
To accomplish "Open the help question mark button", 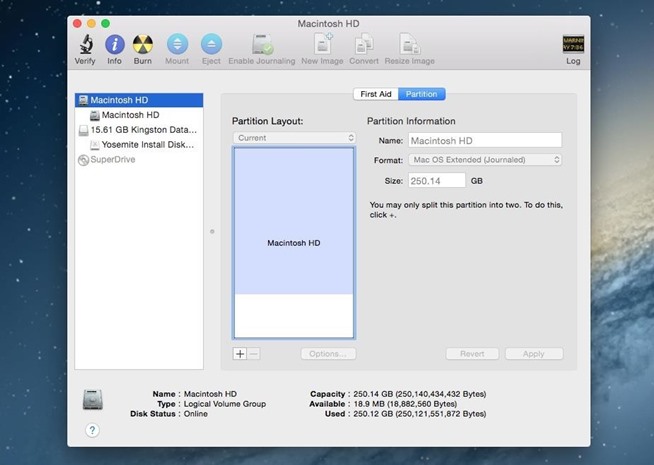I will point(92,430).
